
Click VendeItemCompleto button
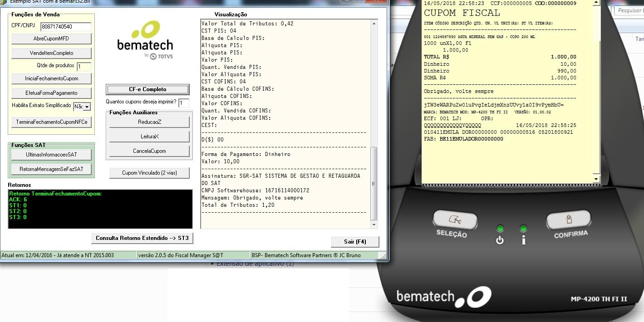pyautogui.click(x=51, y=53)
